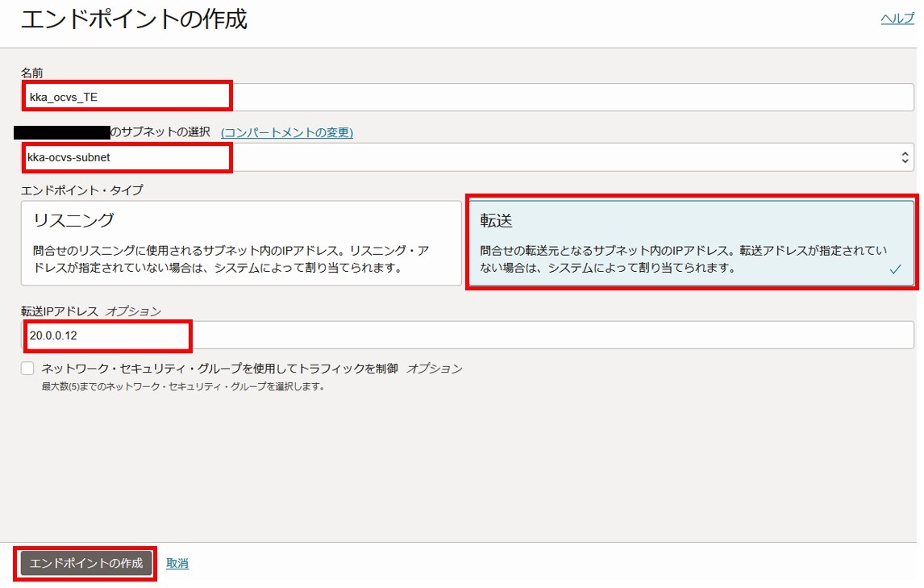Click the エンドポイントの作成 page heading
This screenshot has height=588, width=924.
[x=134, y=19]
